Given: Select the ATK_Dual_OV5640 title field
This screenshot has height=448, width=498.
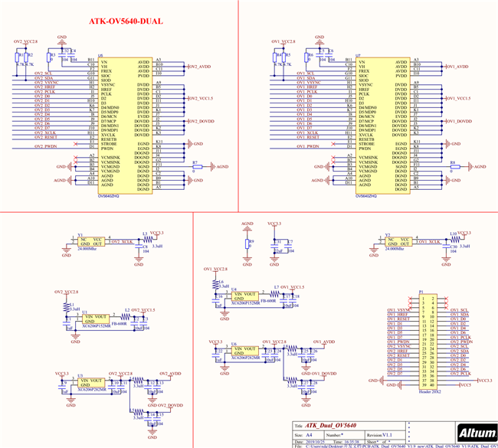Looking at the screenshot, I should tap(331, 426).
